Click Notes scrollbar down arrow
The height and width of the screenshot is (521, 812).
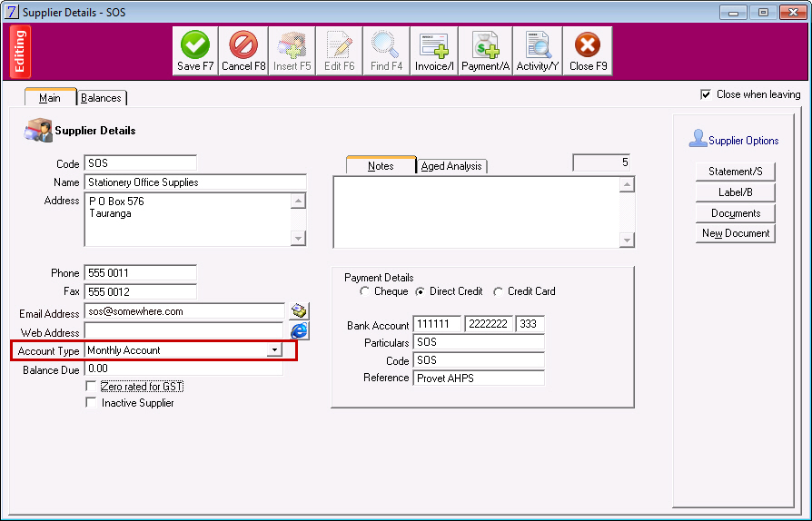point(627,240)
